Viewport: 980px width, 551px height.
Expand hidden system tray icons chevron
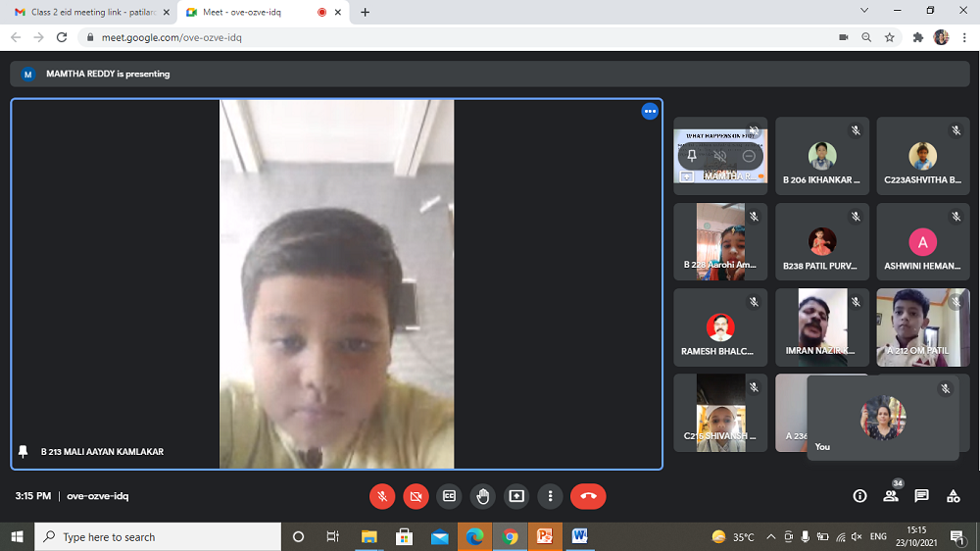coord(770,536)
